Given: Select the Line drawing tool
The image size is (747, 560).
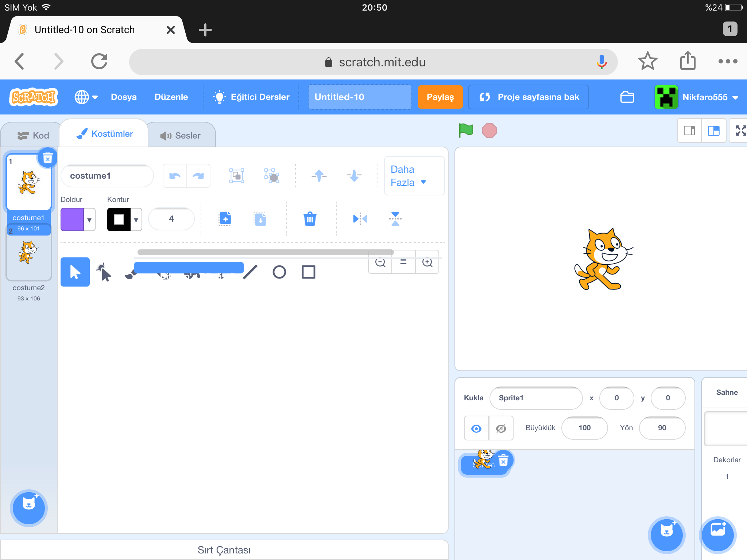Looking at the screenshot, I should coord(250,272).
